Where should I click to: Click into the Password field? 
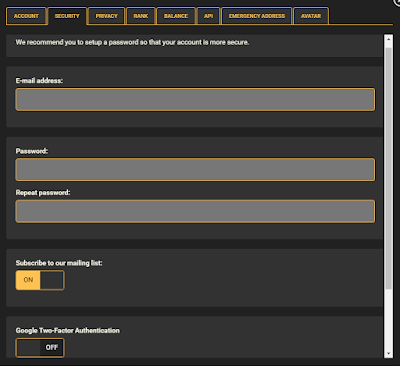(x=195, y=170)
